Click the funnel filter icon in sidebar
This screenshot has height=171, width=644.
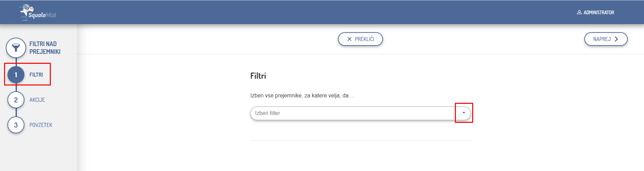(16, 48)
